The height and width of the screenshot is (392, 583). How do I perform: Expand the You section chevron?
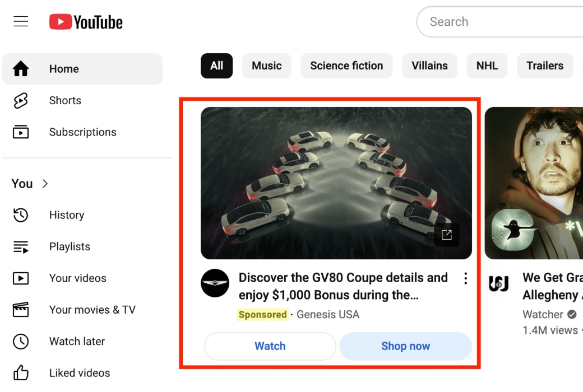(x=45, y=184)
